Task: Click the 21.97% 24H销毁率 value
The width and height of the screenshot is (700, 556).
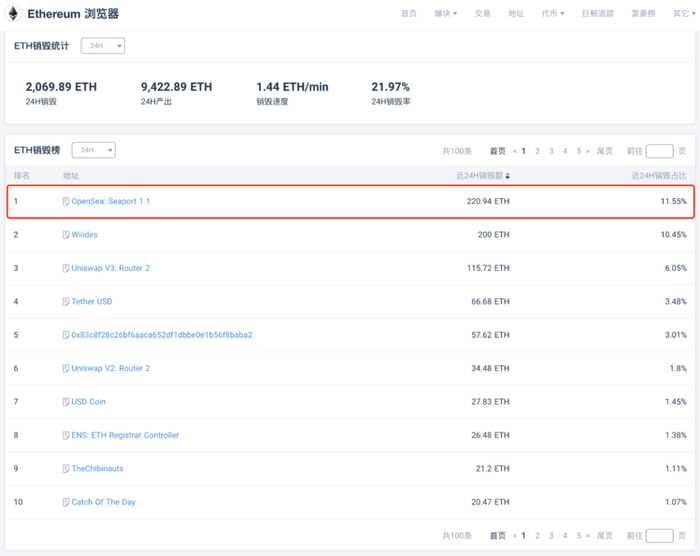Action: (x=391, y=87)
